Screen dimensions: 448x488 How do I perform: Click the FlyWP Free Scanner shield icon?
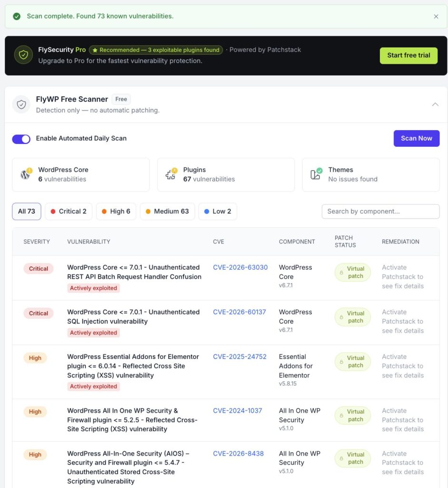pyautogui.click(x=21, y=104)
